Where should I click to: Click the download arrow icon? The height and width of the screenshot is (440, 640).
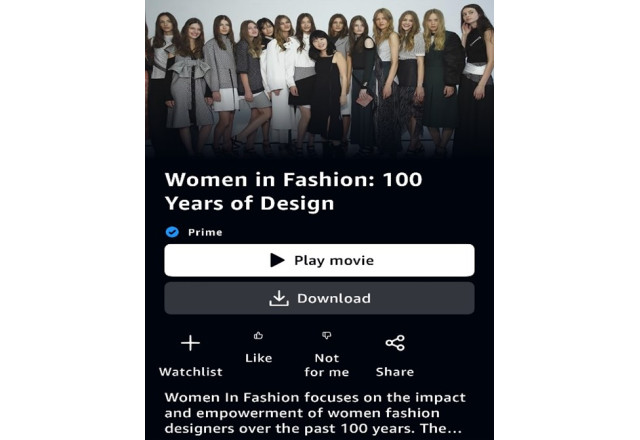[279, 298]
